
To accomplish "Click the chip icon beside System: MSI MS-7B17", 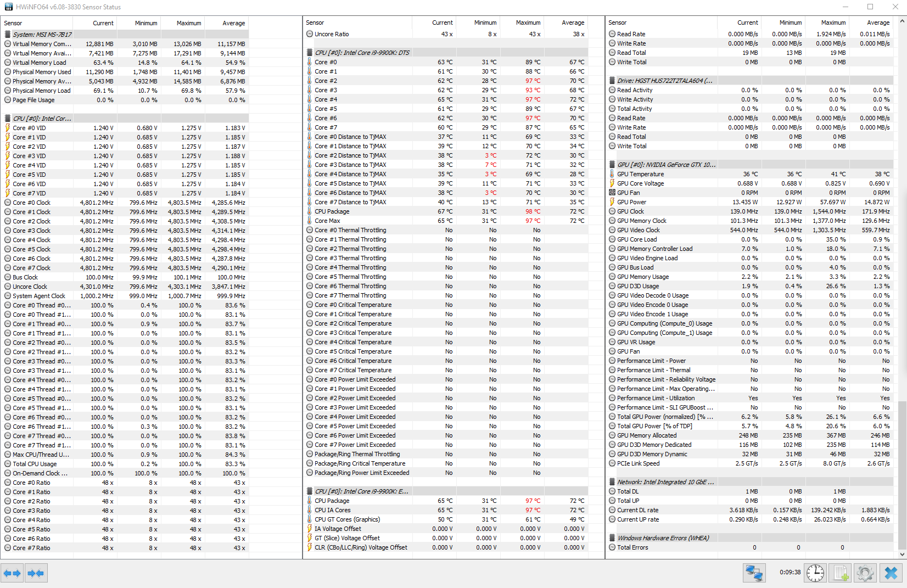I will click(x=8, y=35).
